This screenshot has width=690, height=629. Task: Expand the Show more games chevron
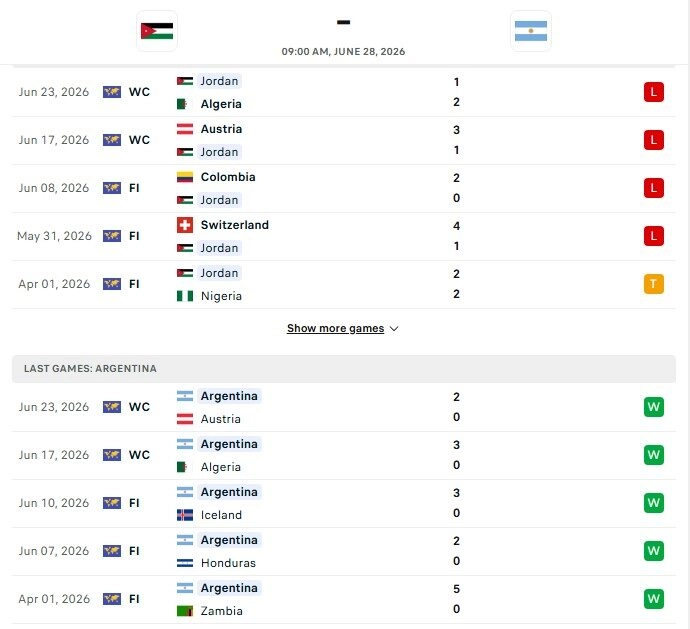pyautogui.click(x=394, y=329)
